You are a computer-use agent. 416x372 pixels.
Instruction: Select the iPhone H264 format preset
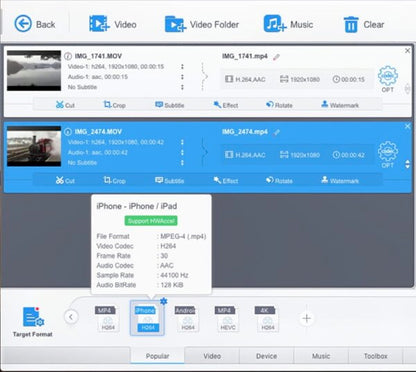click(x=147, y=319)
